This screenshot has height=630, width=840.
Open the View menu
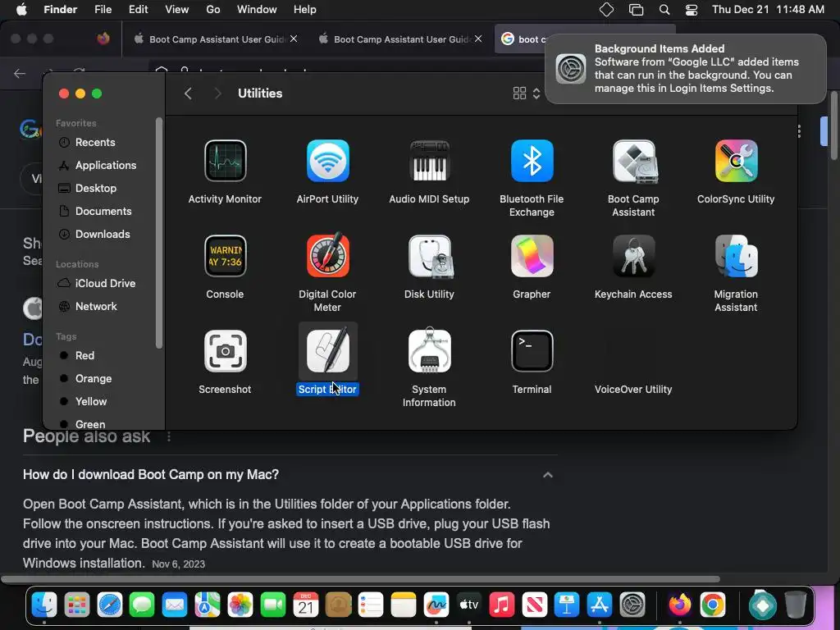(x=177, y=10)
